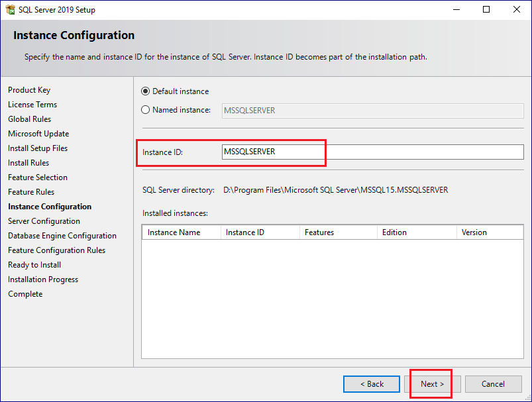The image size is (532, 402).
Task: Minimize the SQL Server 2019 Setup window
Action: click(456, 9)
